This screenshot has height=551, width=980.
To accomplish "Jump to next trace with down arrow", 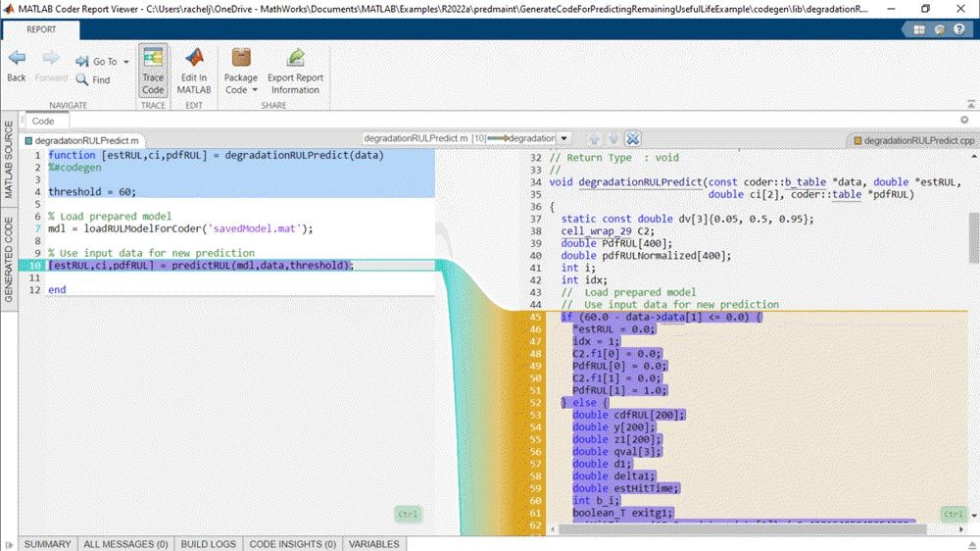I will tap(613, 139).
